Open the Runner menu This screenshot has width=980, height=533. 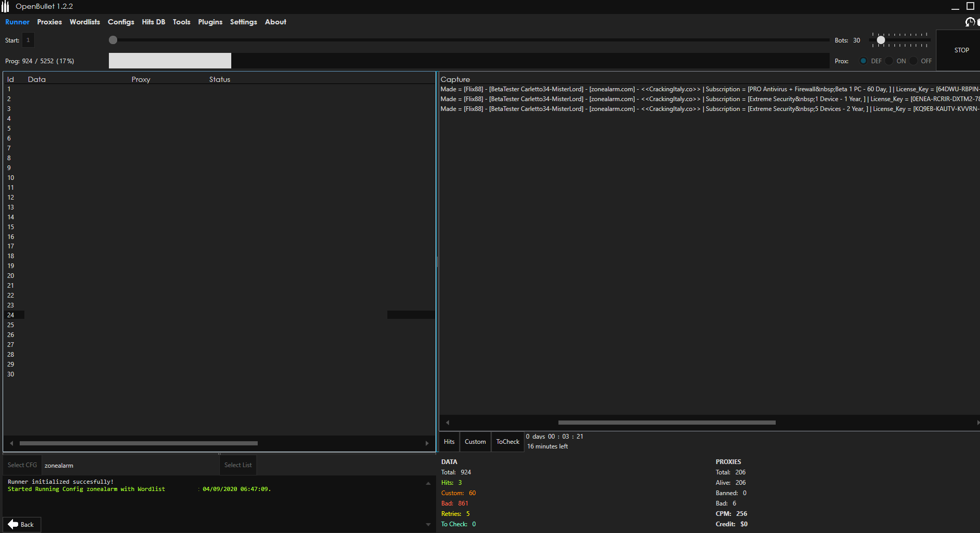(x=17, y=22)
